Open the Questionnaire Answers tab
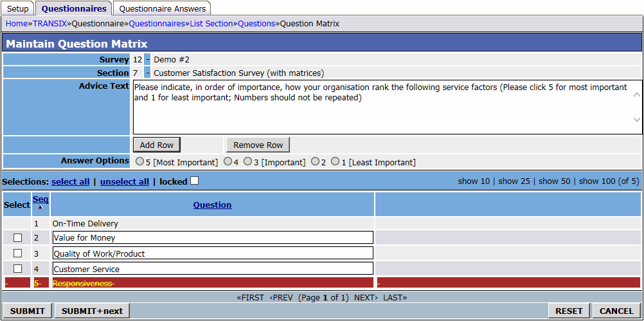 [x=162, y=8]
